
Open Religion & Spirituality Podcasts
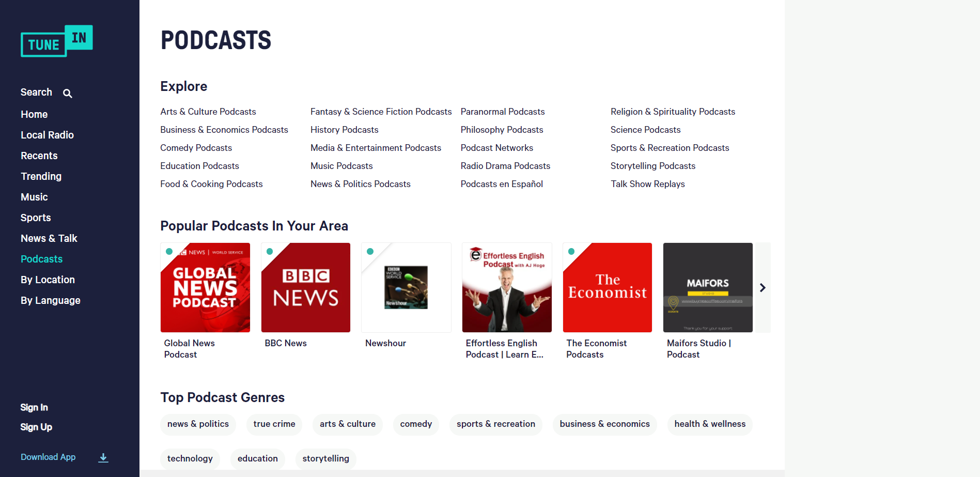pos(673,112)
